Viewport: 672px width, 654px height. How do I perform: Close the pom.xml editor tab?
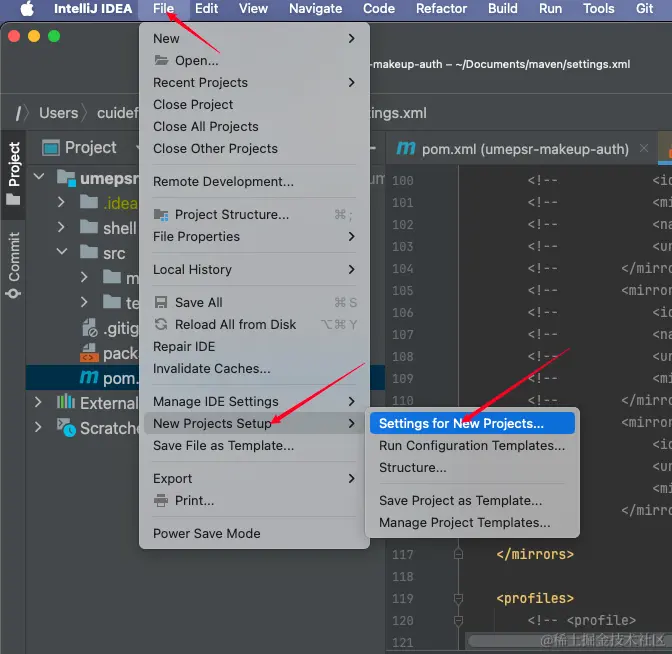click(x=644, y=148)
